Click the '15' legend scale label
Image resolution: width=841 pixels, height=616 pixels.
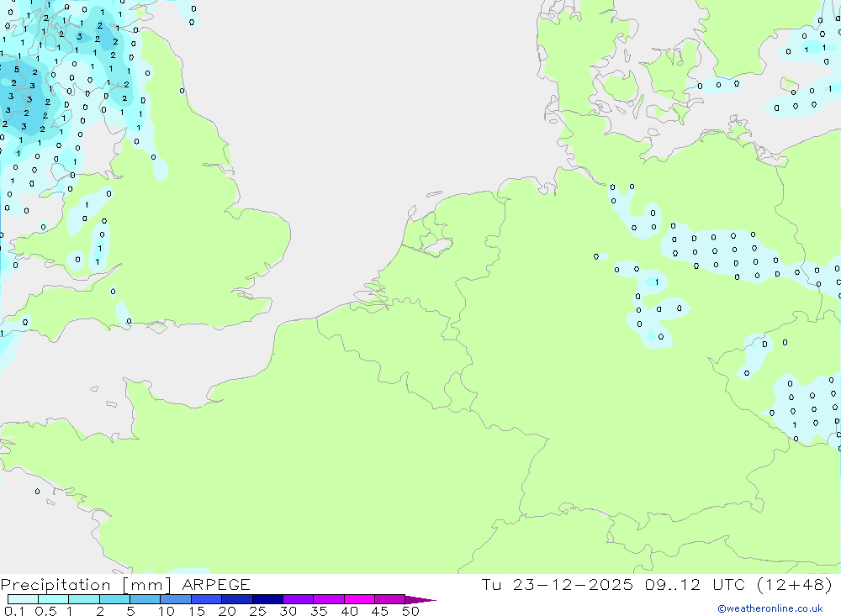click(197, 611)
